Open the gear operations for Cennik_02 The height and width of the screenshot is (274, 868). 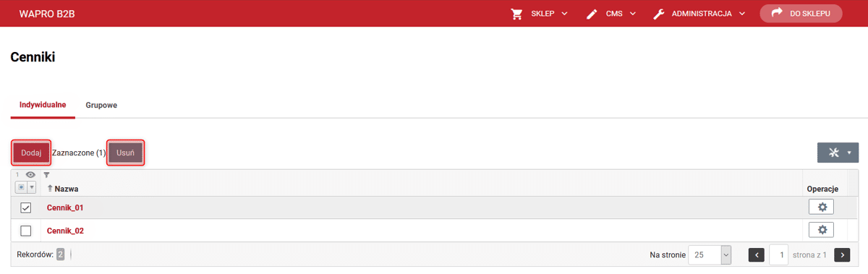coord(821,230)
